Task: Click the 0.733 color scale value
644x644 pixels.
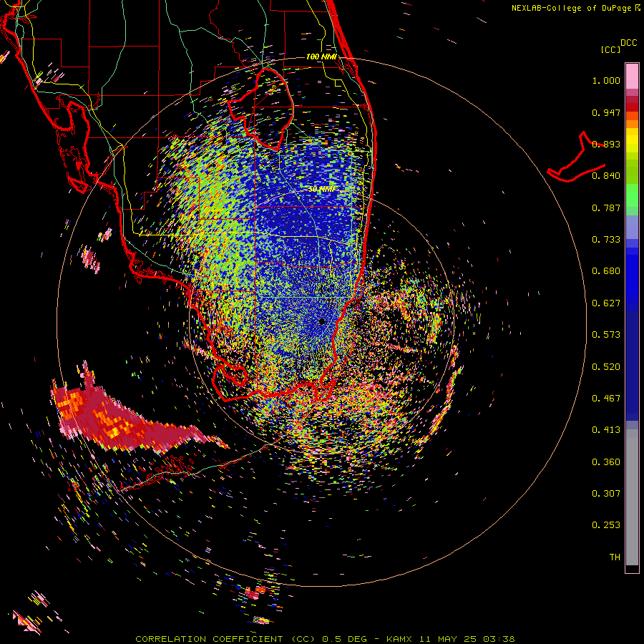Action: [606, 240]
